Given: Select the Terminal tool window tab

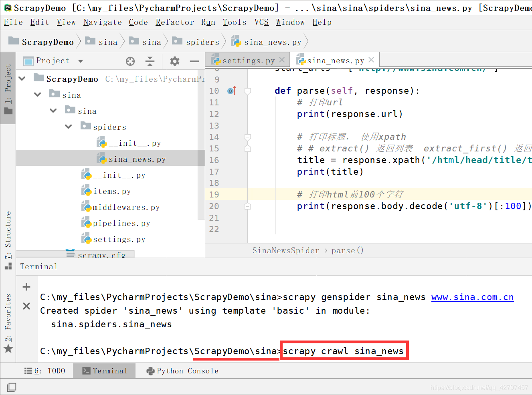Looking at the screenshot, I should pos(104,371).
